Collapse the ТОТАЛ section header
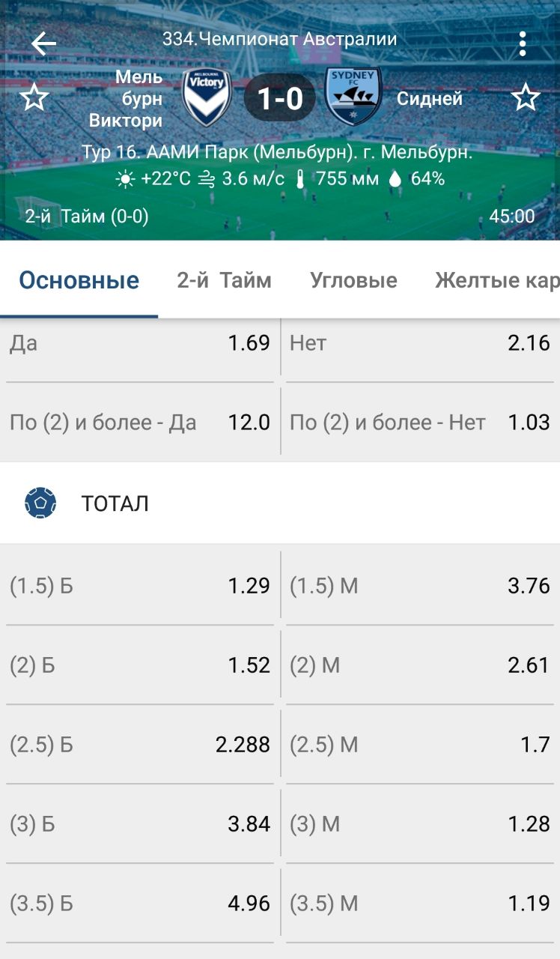The width and height of the screenshot is (560, 959). [x=280, y=503]
